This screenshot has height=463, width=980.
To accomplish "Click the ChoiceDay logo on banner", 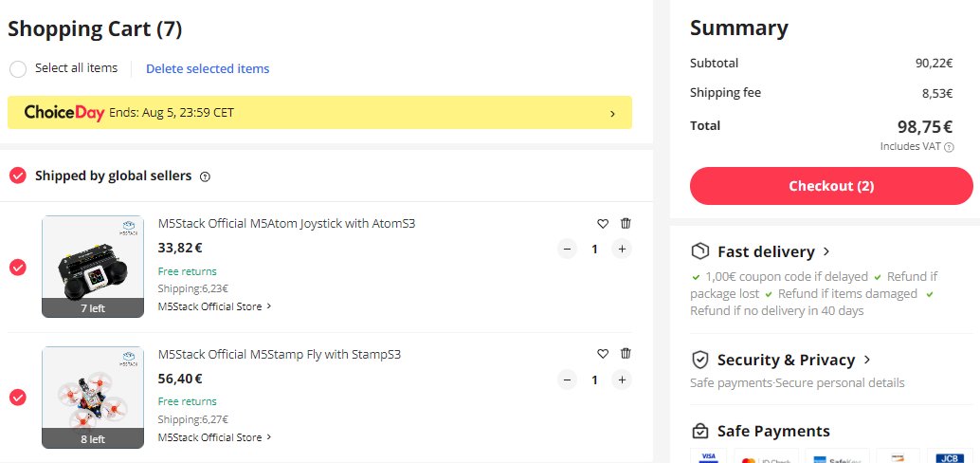I will pos(64,113).
